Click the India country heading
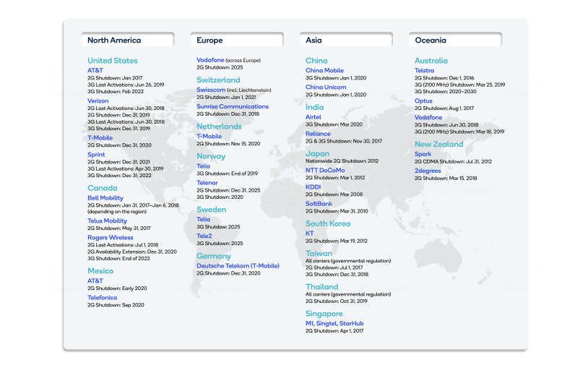Image resolution: width=588 pixels, height=368 pixels. [315, 107]
